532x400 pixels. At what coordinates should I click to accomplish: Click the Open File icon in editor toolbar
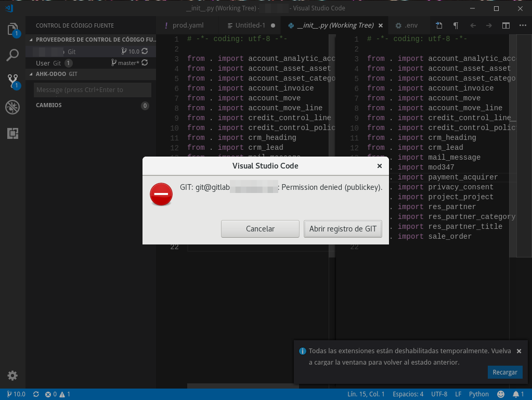[x=439, y=25]
